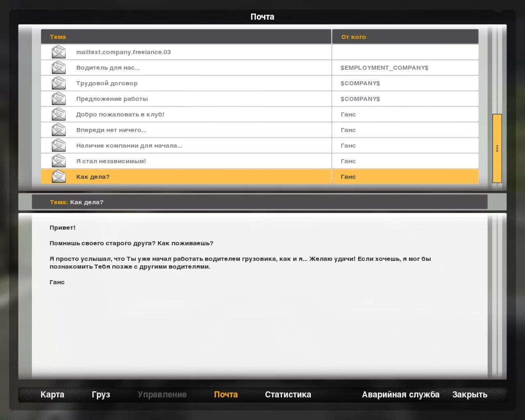525x420 pixels.
Task: Open the Карта tab
Action: tap(52, 395)
